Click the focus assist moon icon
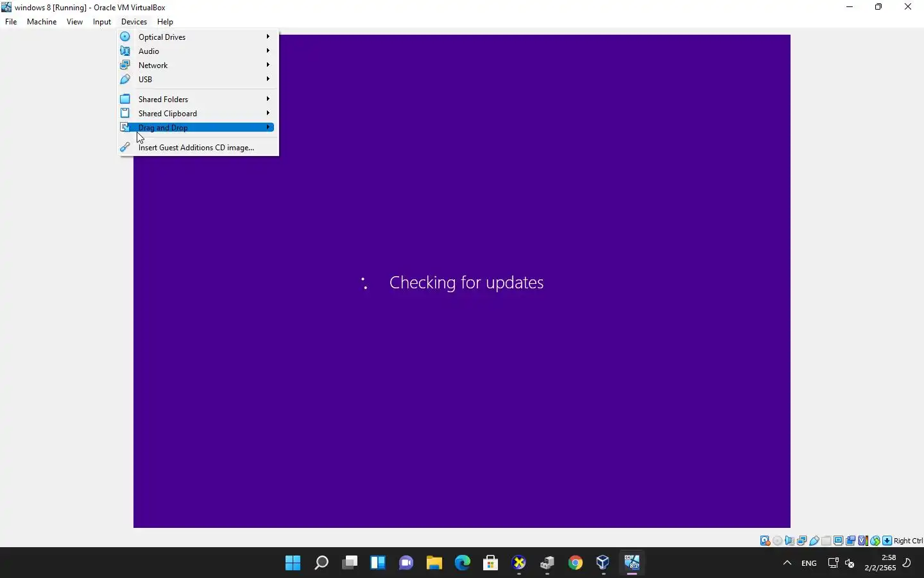This screenshot has height=578, width=924. [907, 563]
